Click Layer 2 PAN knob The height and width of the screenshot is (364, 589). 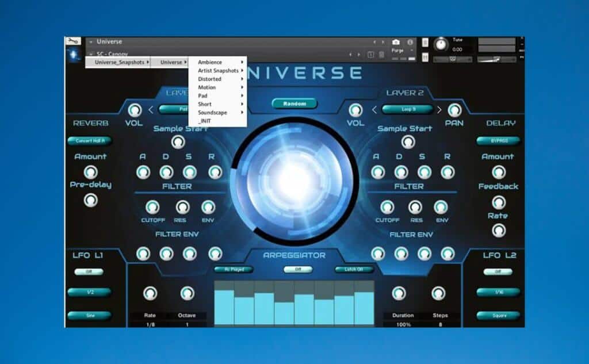[454, 110]
